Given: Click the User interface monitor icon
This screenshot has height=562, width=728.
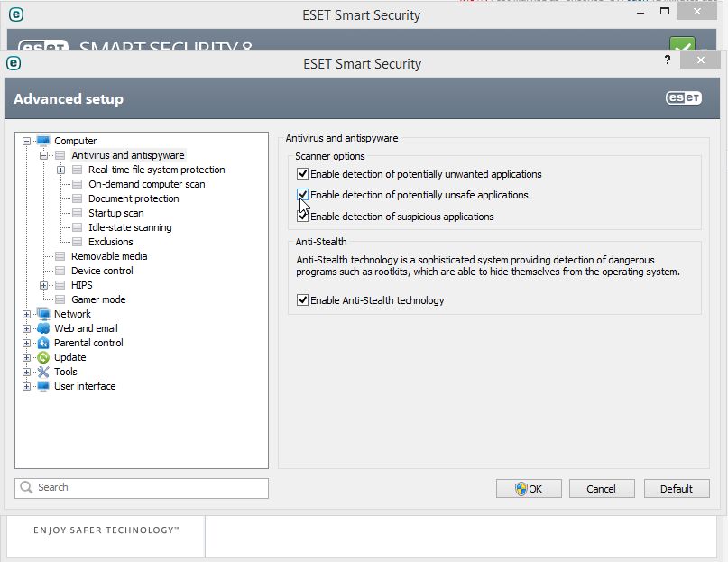Looking at the screenshot, I should coord(43,386).
